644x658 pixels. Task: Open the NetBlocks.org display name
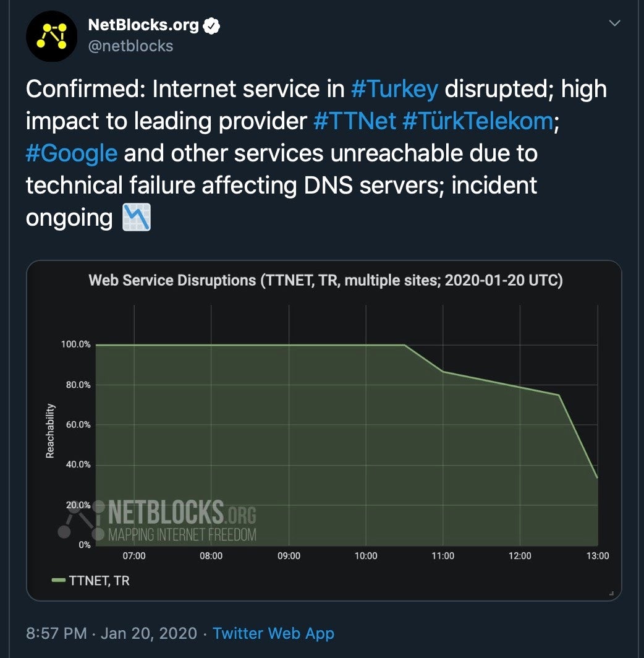(x=143, y=25)
